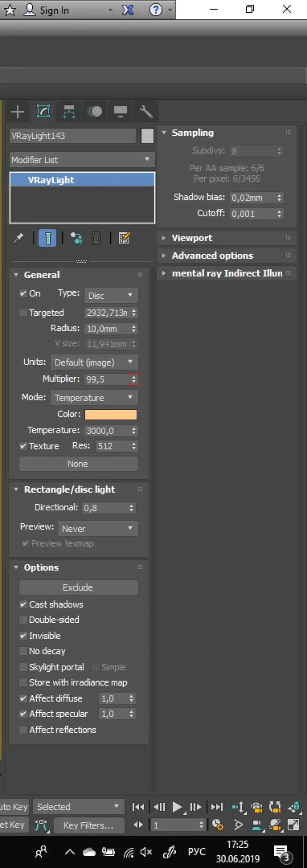Go to end of animation

217,807
